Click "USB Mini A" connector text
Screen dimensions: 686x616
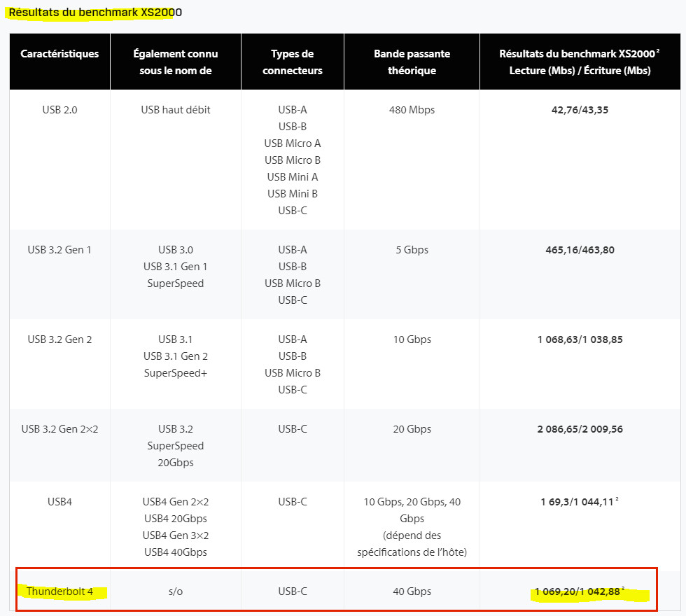[x=293, y=177]
